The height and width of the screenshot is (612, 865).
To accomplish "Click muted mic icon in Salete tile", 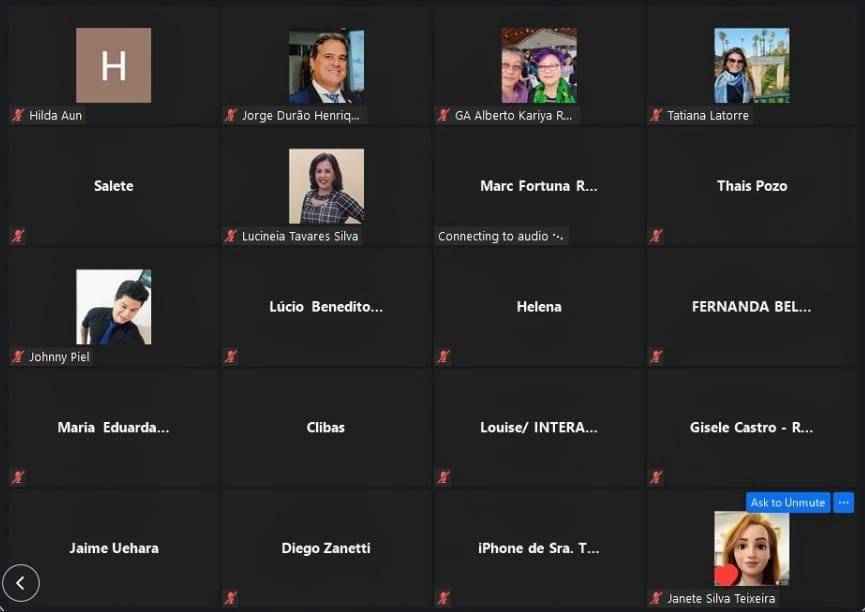I will pyautogui.click(x=18, y=236).
